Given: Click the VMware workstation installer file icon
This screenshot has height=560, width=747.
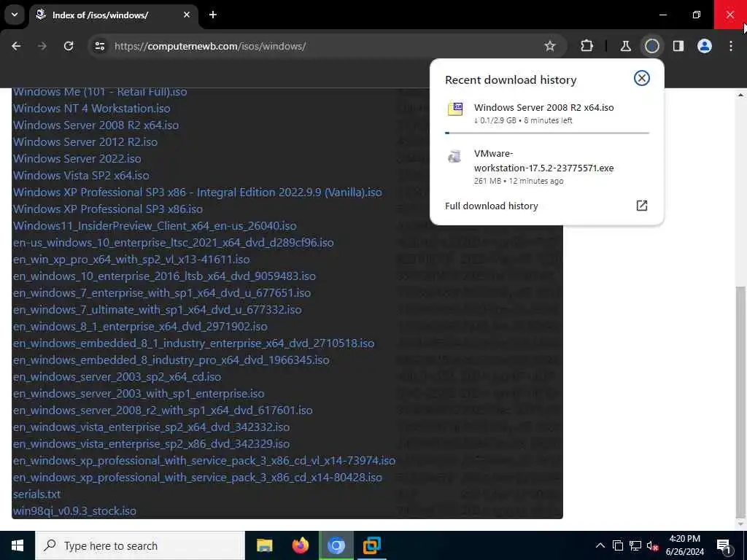Looking at the screenshot, I should [x=455, y=156].
